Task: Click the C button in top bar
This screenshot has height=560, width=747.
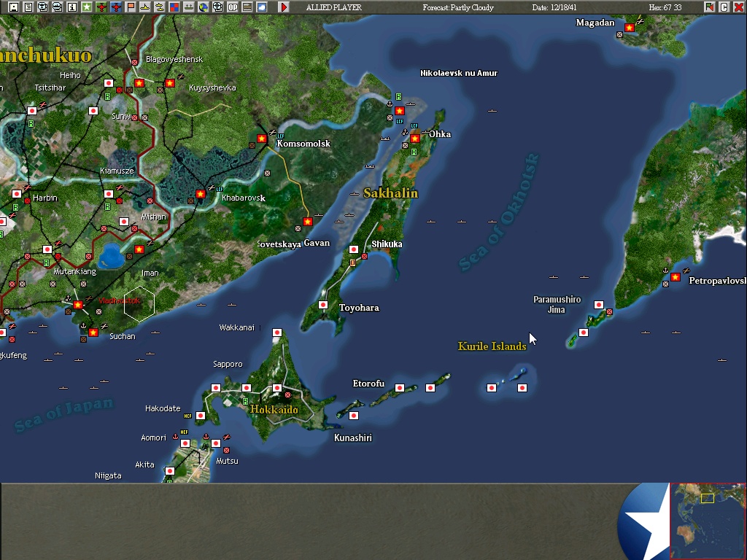Action: click(x=724, y=7)
